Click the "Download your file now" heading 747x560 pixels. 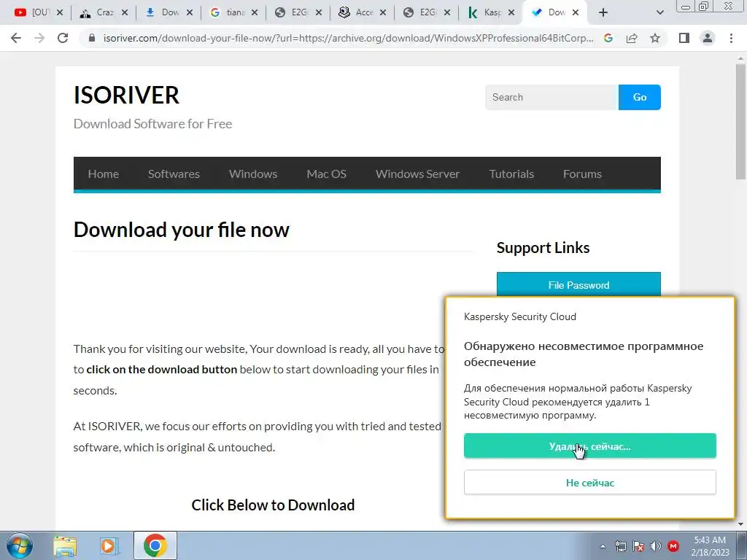(x=182, y=230)
